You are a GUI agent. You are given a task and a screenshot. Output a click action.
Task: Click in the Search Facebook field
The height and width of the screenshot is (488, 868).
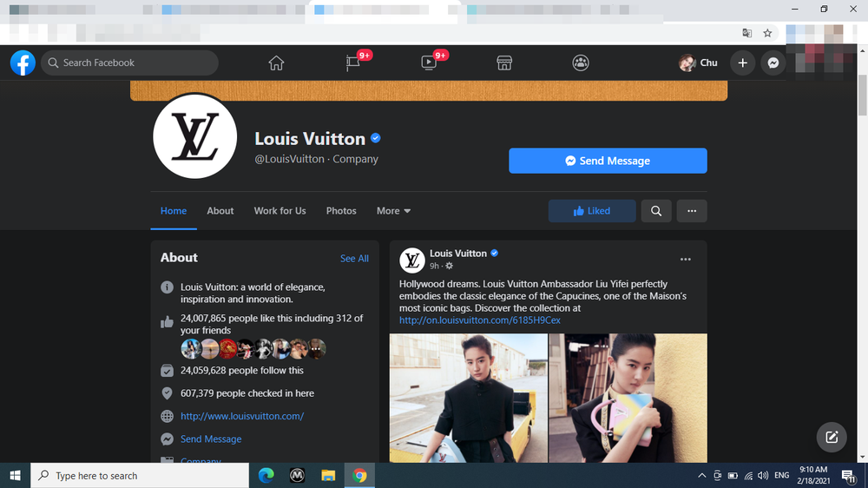pyautogui.click(x=129, y=63)
